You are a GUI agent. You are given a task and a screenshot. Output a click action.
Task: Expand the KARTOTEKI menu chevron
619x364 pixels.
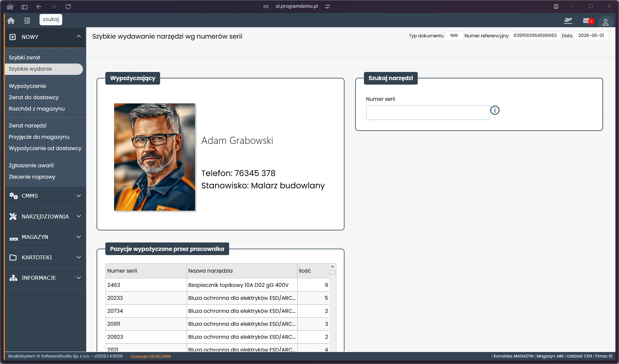79,257
